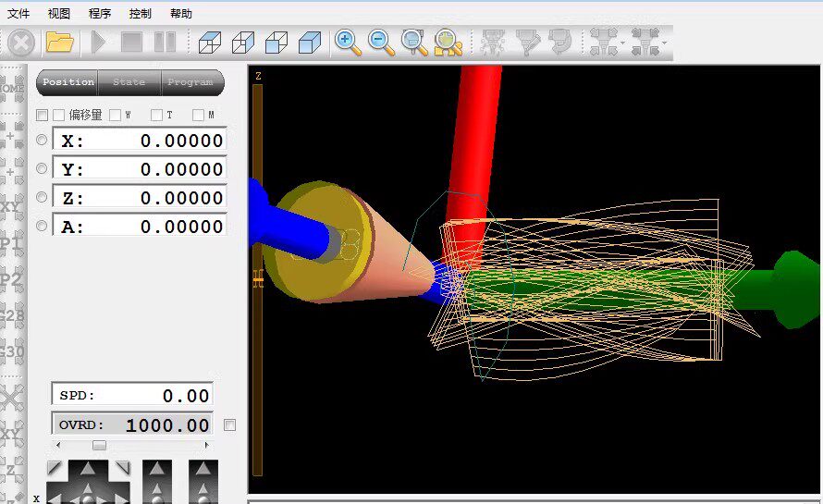823x504 pixels.
Task: Pause program with the pause icon
Action: [165, 42]
